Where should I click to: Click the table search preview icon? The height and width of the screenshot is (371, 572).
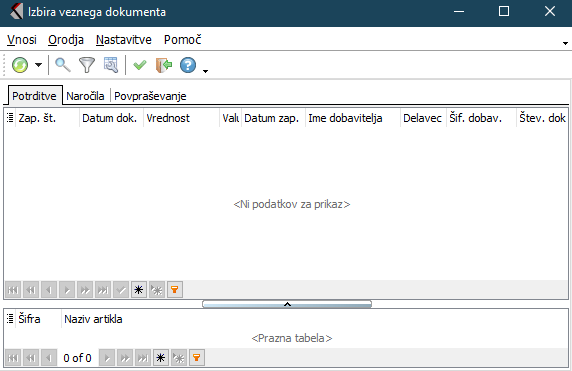tap(111, 65)
